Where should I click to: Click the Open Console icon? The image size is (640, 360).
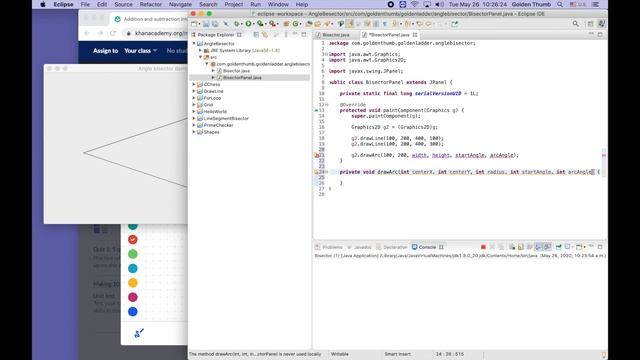coord(579,247)
